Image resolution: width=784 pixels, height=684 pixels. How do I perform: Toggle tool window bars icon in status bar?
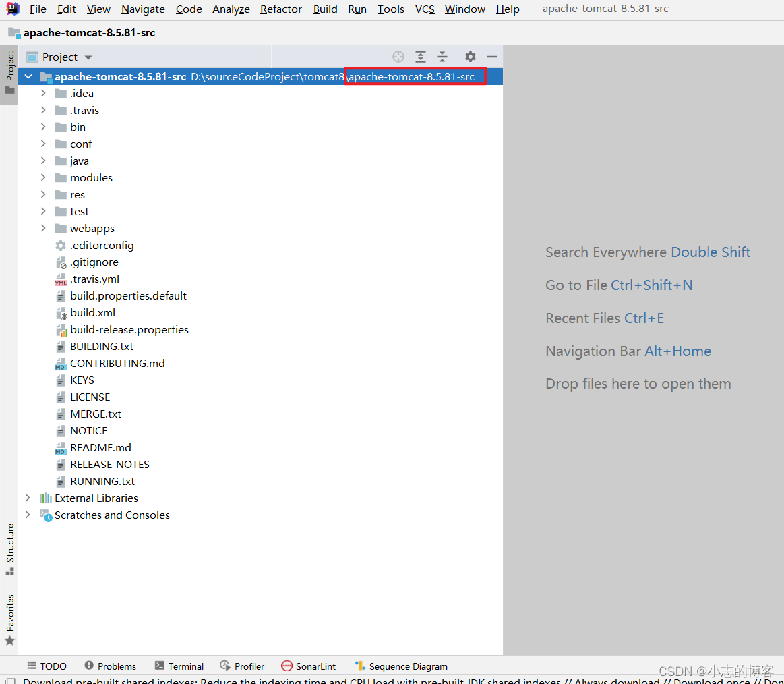pyautogui.click(x=10, y=681)
